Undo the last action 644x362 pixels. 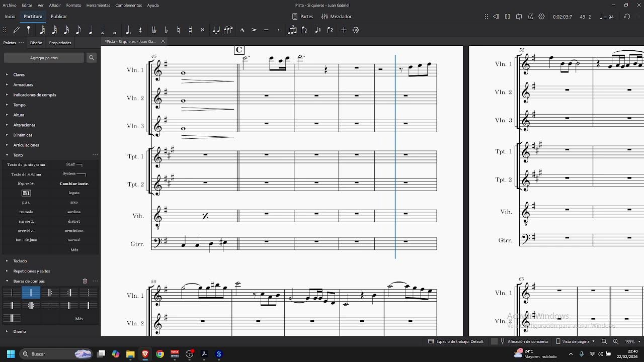point(627,17)
